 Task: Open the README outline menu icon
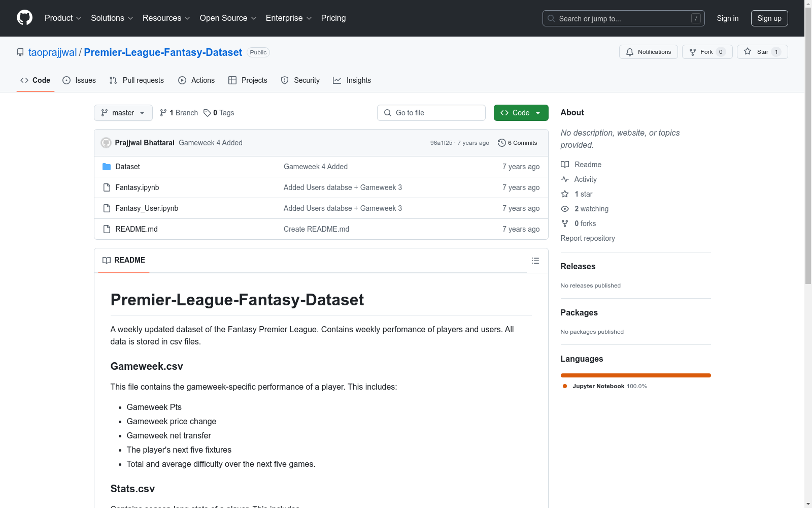click(x=535, y=261)
